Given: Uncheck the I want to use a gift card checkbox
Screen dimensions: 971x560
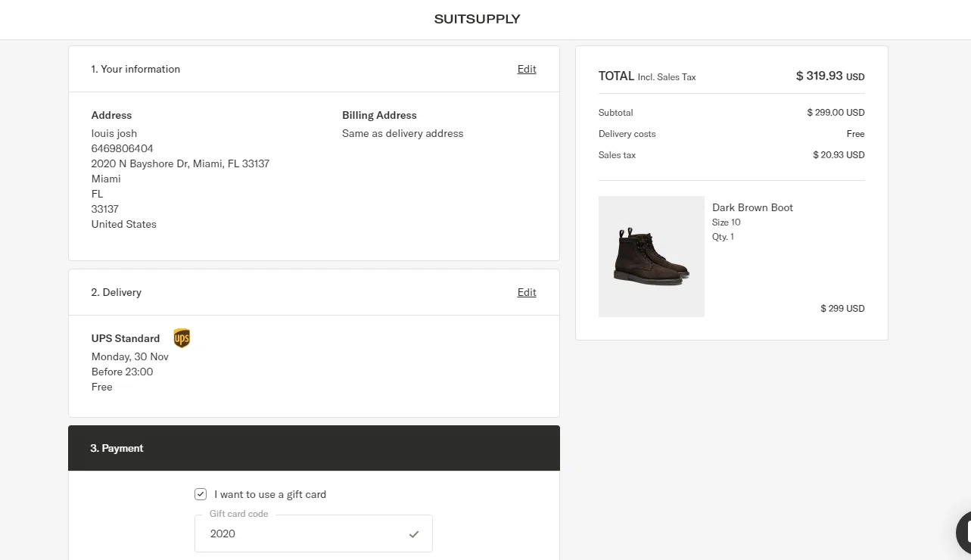Looking at the screenshot, I should pyautogui.click(x=201, y=494).
